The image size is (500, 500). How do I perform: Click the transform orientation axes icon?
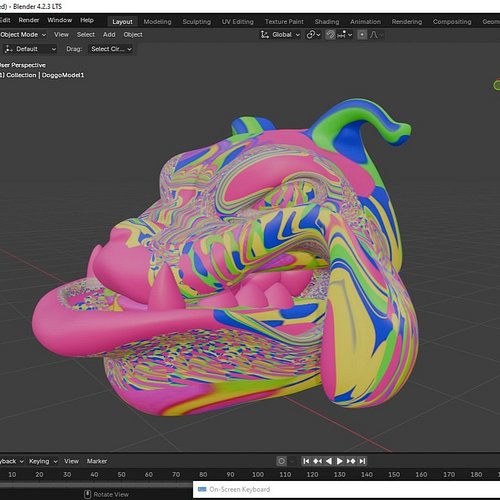point(265,35)
